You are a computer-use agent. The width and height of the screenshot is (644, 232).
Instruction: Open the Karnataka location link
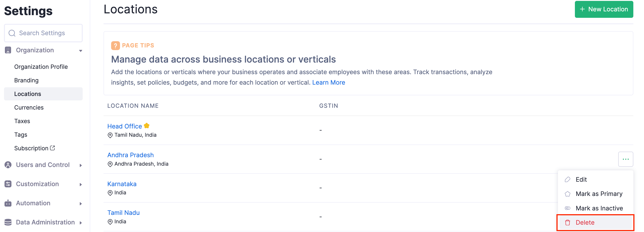pos(122,184)
